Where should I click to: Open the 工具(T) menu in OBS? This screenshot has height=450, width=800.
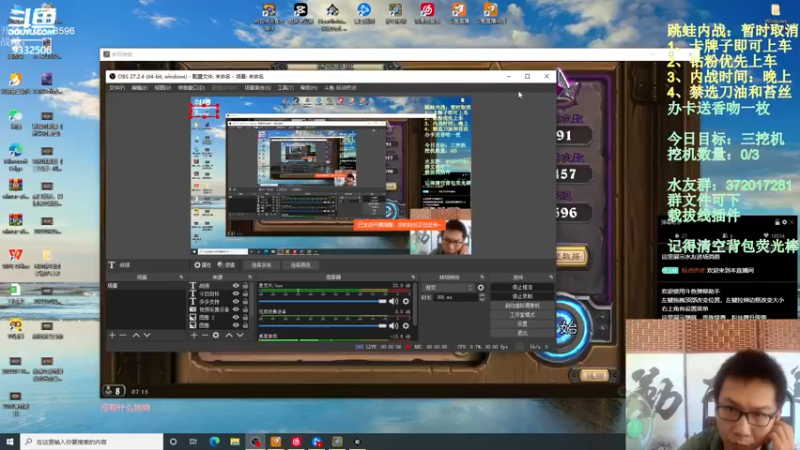point(286,88)
